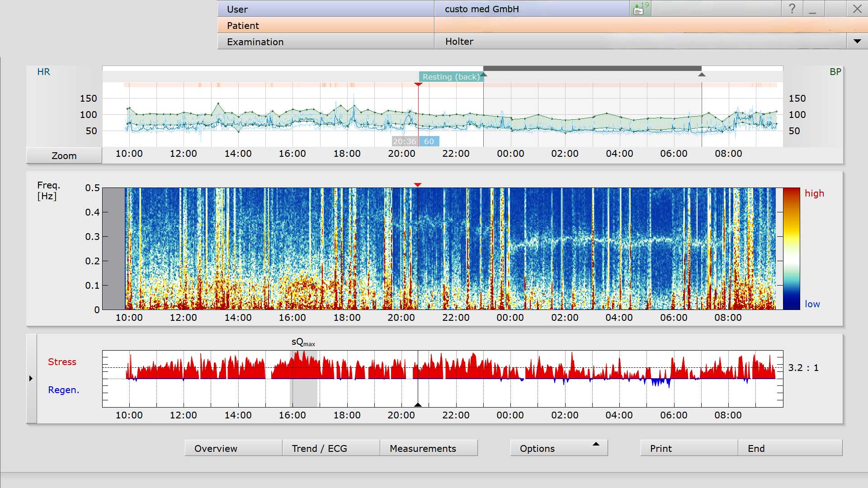Select the black cursor triangle in Stress chart
The image size is (868, 488).
pyautogui.click(x=418, y=404)
